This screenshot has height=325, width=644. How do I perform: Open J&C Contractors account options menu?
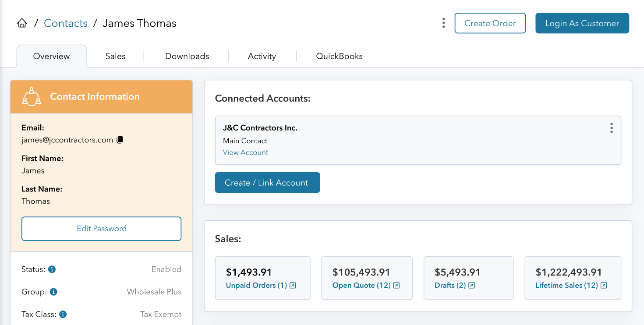611,128
